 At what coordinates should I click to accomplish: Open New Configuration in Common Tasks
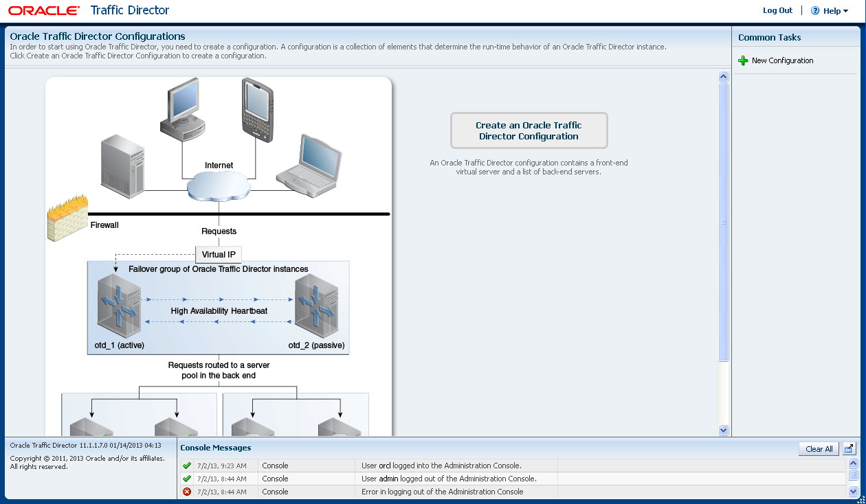click(782, 60)
